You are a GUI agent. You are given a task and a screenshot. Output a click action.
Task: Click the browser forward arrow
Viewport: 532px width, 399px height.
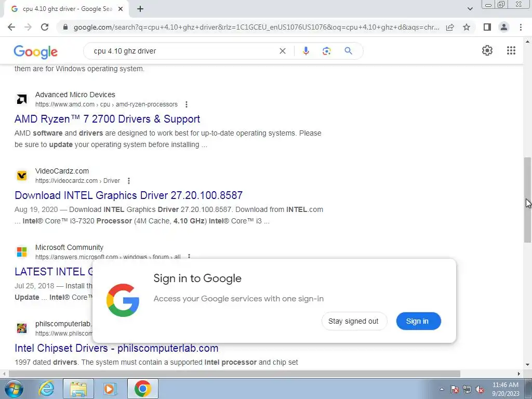coord(28,27)
